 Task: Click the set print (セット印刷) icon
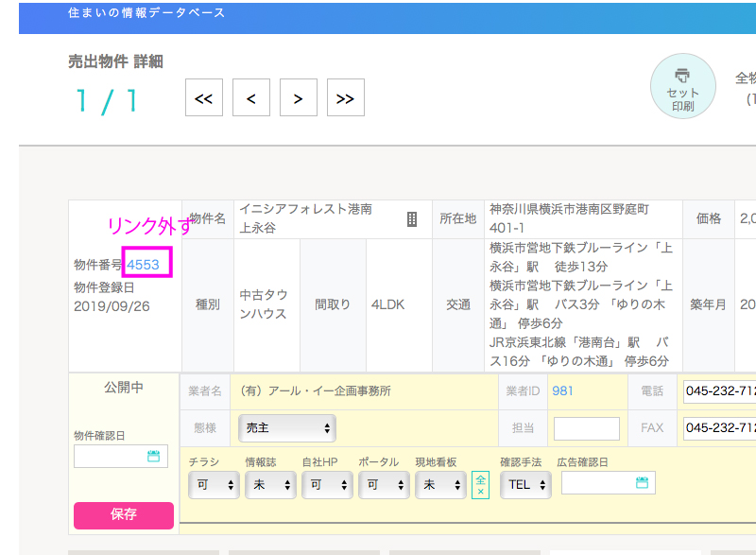click(x=682, y=86)
